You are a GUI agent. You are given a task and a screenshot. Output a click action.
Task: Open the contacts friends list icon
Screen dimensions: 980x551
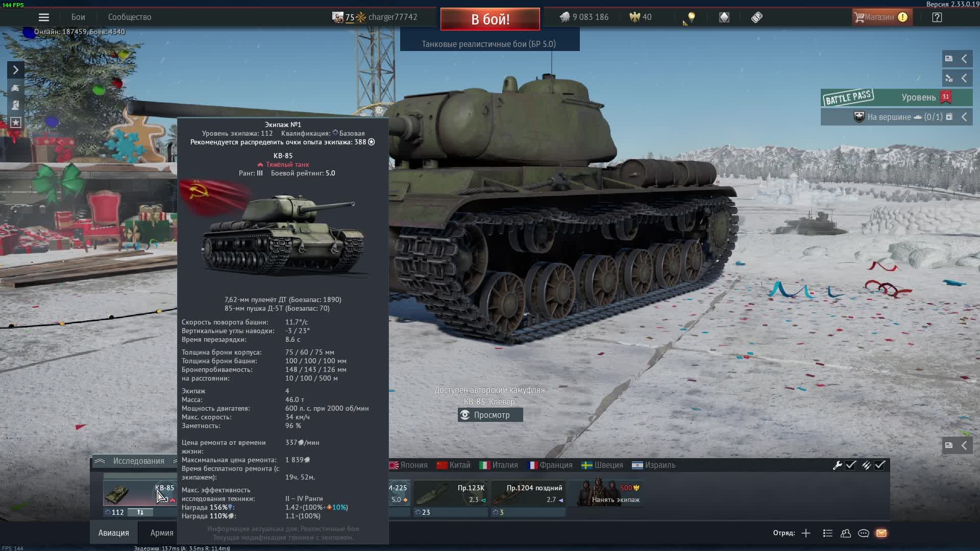[x=846, y=533]
